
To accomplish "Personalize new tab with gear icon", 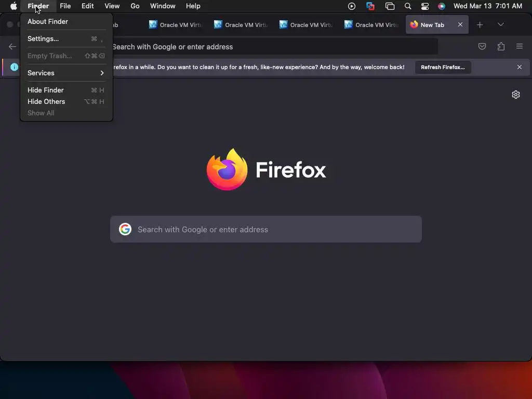I will [x=516, y=95].
